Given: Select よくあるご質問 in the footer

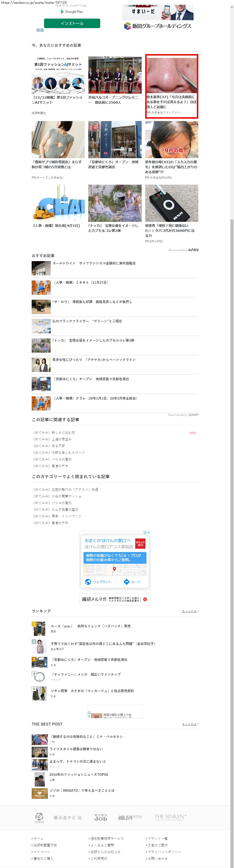Looking at the screenshot, I should pos(102,845).
